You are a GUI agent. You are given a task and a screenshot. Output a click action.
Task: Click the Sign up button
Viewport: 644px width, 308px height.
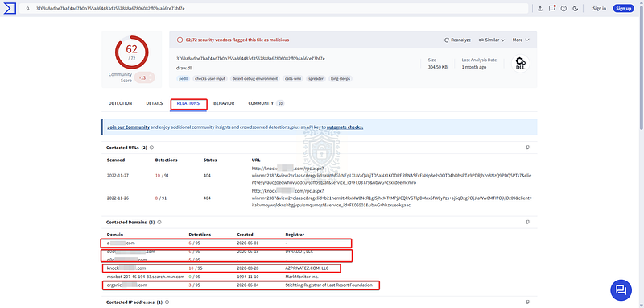click(x=623, y=8)
